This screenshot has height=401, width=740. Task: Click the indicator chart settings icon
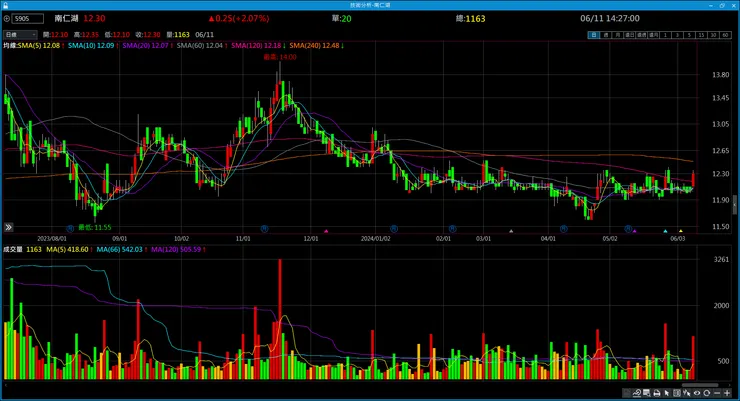637,393
